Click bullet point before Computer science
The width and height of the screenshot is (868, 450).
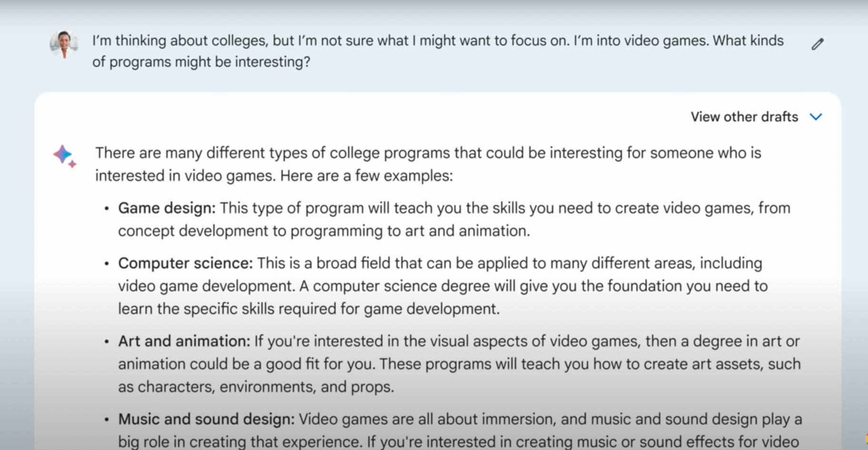click(x=107, y=264)
